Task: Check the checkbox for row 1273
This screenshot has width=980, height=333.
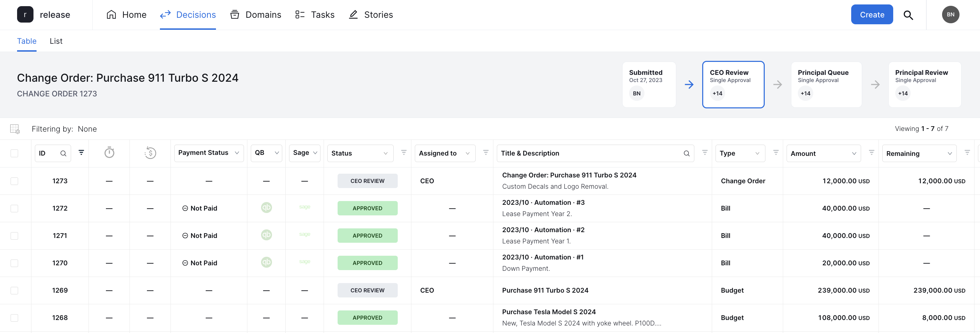Action: [x=14, y=181]
